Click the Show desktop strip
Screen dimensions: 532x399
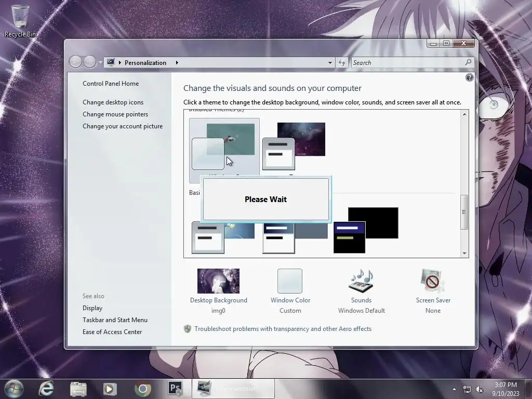coord(528,389)
